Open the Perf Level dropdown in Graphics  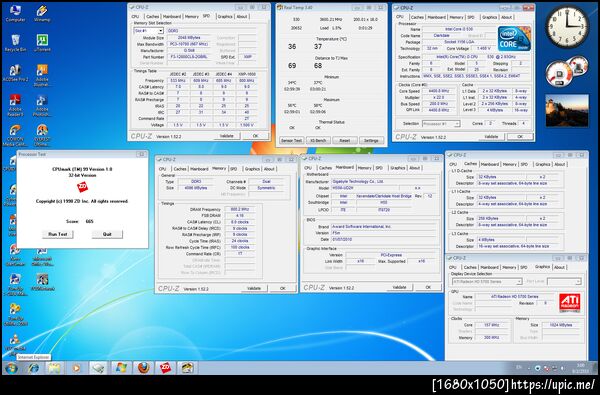pos(564,282)
